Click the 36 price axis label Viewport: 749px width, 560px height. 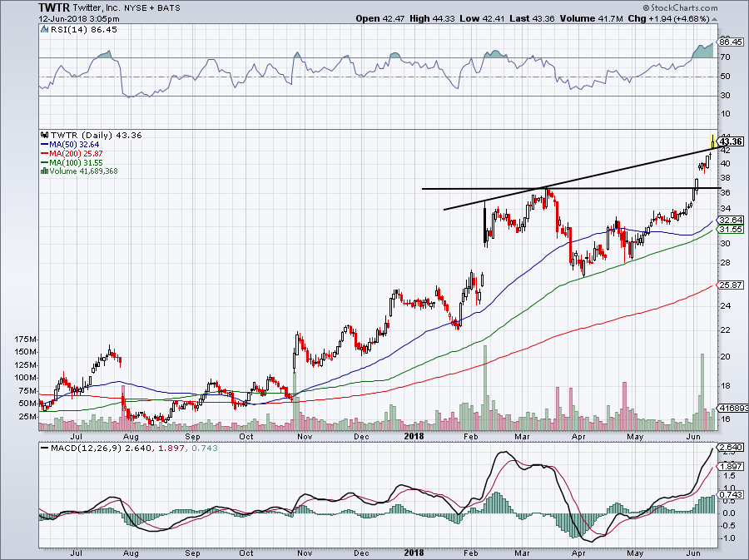point(725,193)
